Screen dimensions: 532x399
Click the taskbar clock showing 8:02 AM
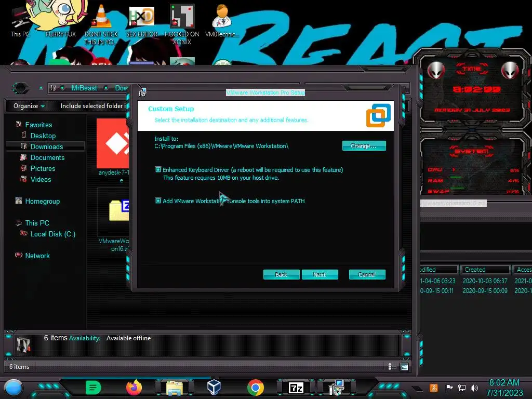(x=504, y=388)
